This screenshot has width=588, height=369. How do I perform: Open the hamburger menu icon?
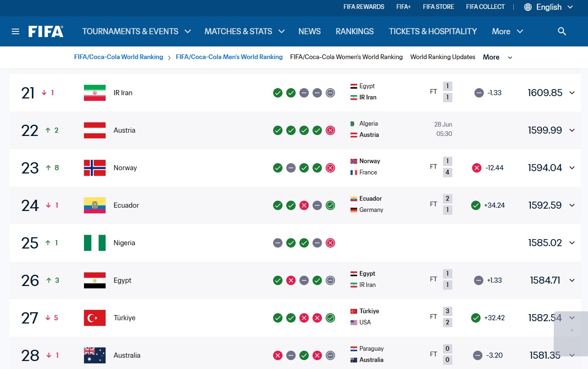click(15, 31)
